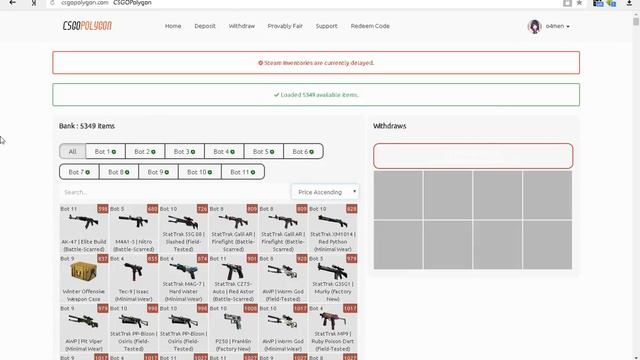Click the browser back arrow

coord(13,3)
